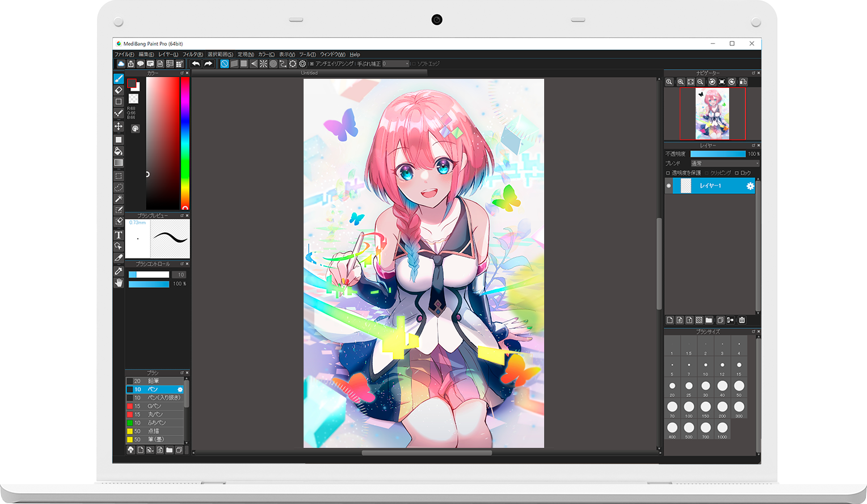Adjust the brush opacity 100% slider
This screenshot has height=504, width=867.
click(x=149, y=284)
